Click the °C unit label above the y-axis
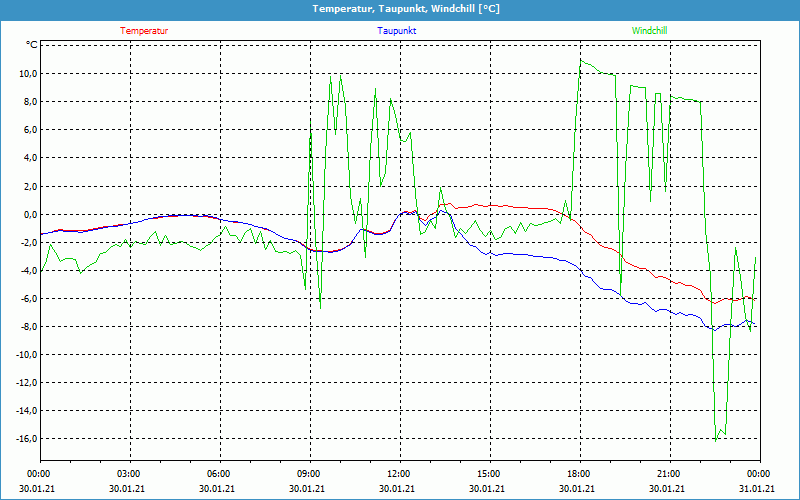 (x=31, y=45)
